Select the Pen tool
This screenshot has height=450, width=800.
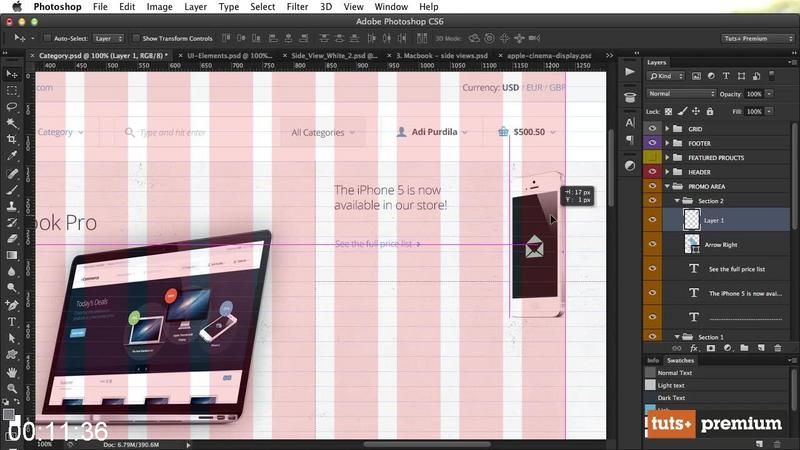click(11, 306)
